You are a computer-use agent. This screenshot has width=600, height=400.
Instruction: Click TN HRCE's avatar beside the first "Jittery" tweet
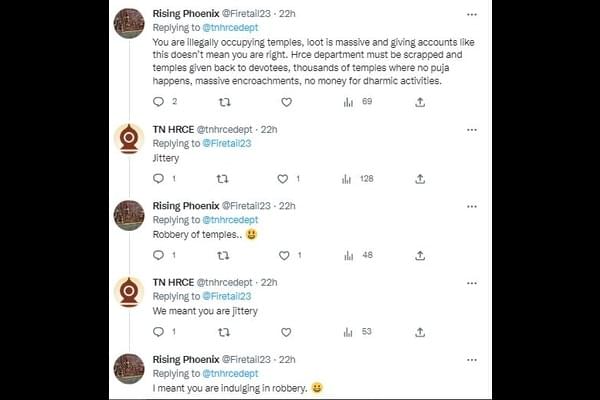tap(129, 138)
